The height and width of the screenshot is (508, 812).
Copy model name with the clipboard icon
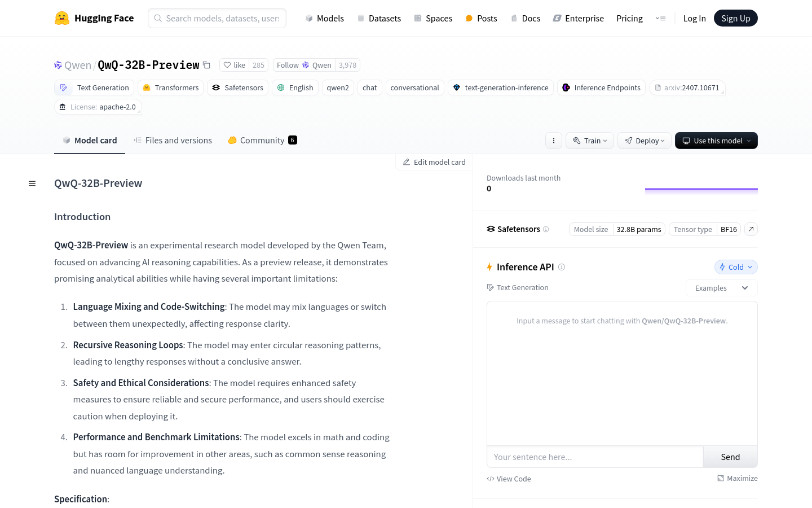206,65
